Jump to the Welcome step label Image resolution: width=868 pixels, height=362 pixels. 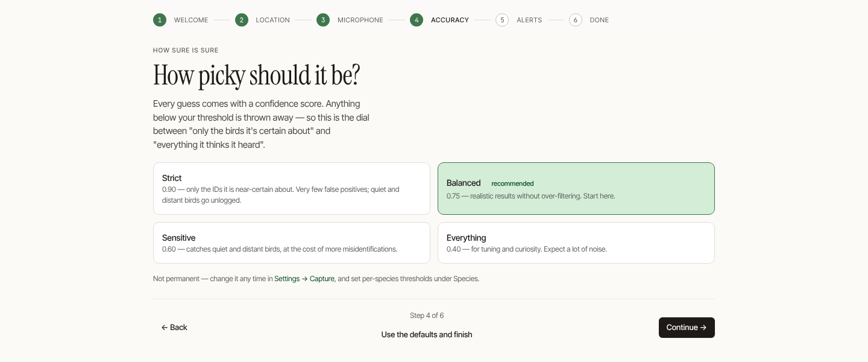pyautogui.click(x=191, y=20)
